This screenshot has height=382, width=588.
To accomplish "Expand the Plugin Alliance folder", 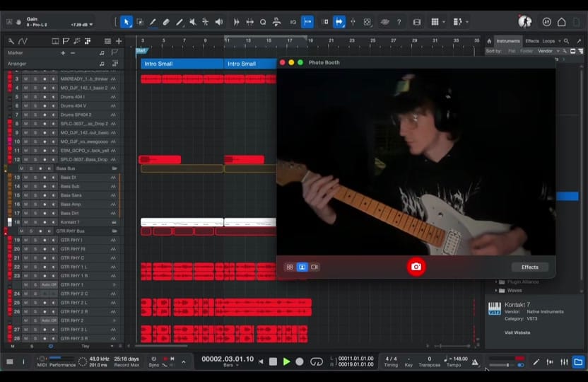I will click(496, 282).
